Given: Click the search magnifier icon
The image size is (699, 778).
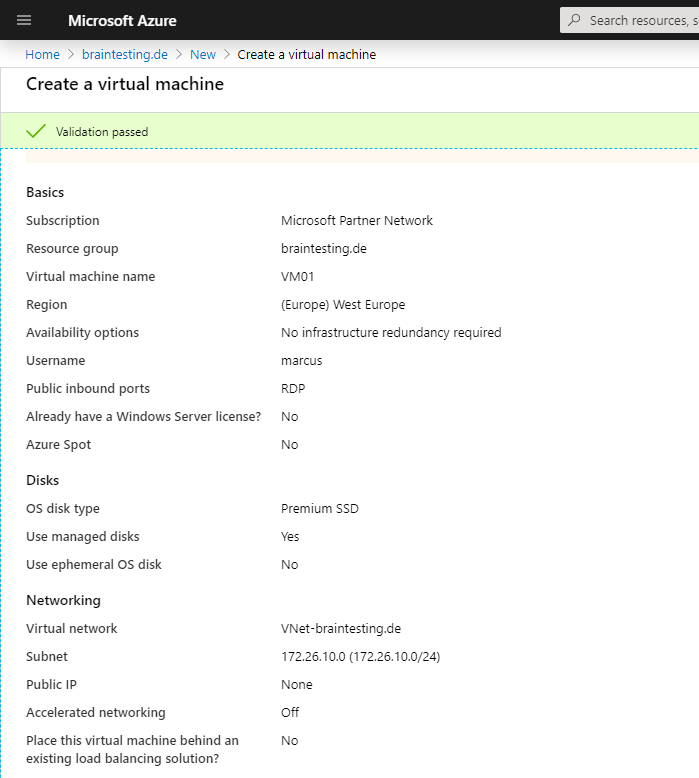Looking at the screenshot, I should click(x=574, y=20).
